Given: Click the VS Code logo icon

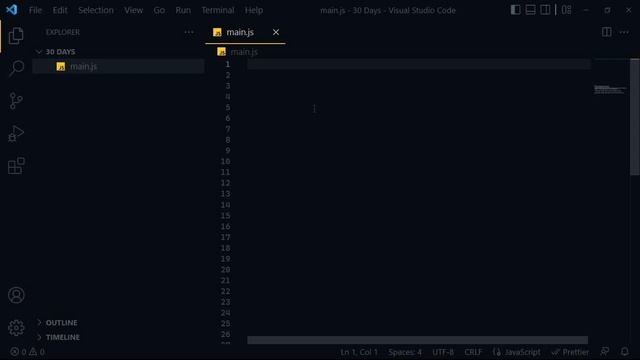Looking at the screenshot, I should [x=11, y=10].
